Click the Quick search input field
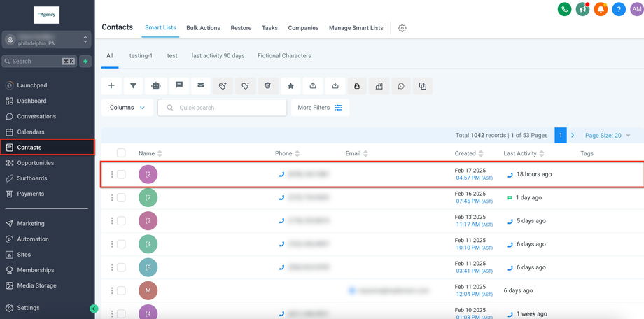Screen dimensions: 644x319 point(223,108)
